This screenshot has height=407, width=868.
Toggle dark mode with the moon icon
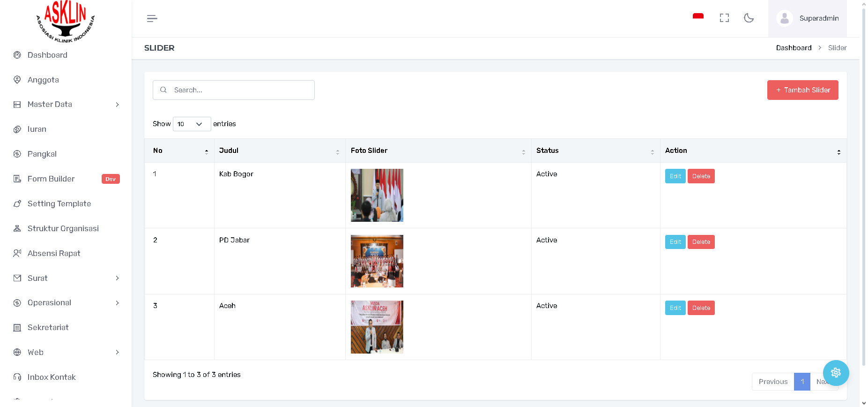[749, 18]
